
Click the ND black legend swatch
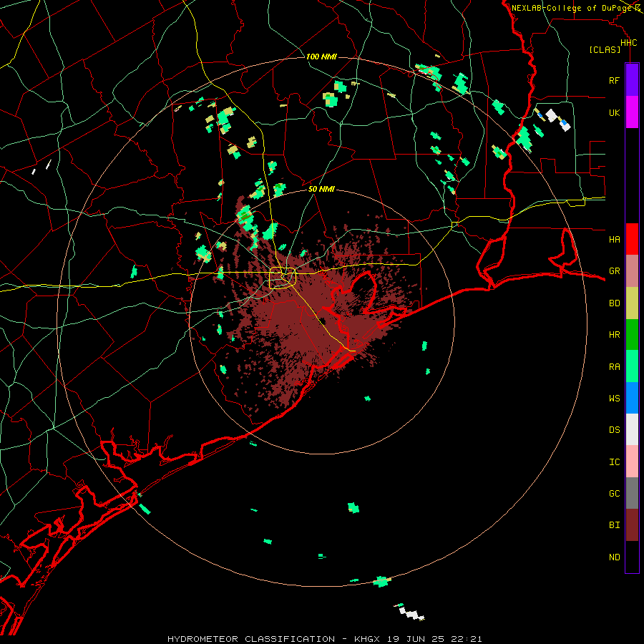point(632,557)
